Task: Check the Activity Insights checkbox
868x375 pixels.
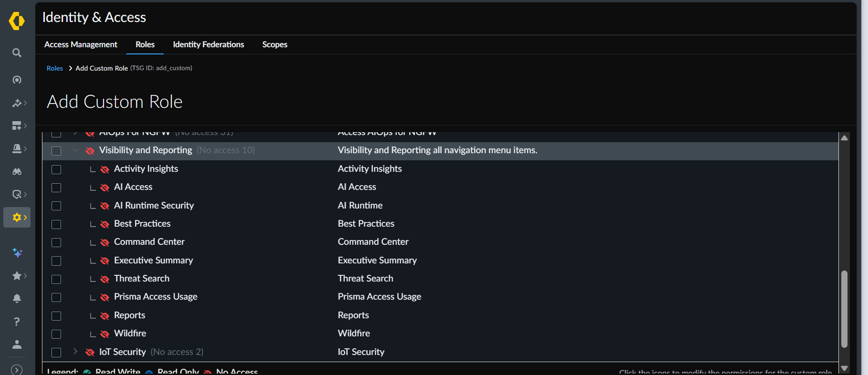Action: pyautogui.click(x=56, y=169)
